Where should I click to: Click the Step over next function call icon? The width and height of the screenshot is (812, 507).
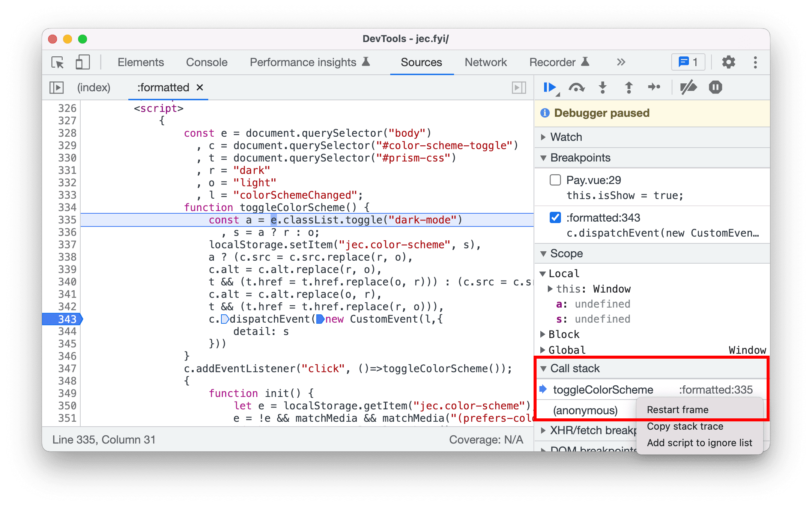coord(577,89)
